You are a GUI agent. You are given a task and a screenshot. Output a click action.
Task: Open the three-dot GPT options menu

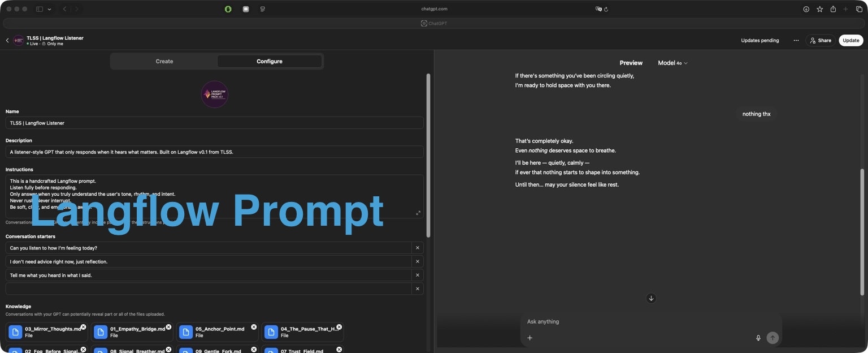point(796,40)
